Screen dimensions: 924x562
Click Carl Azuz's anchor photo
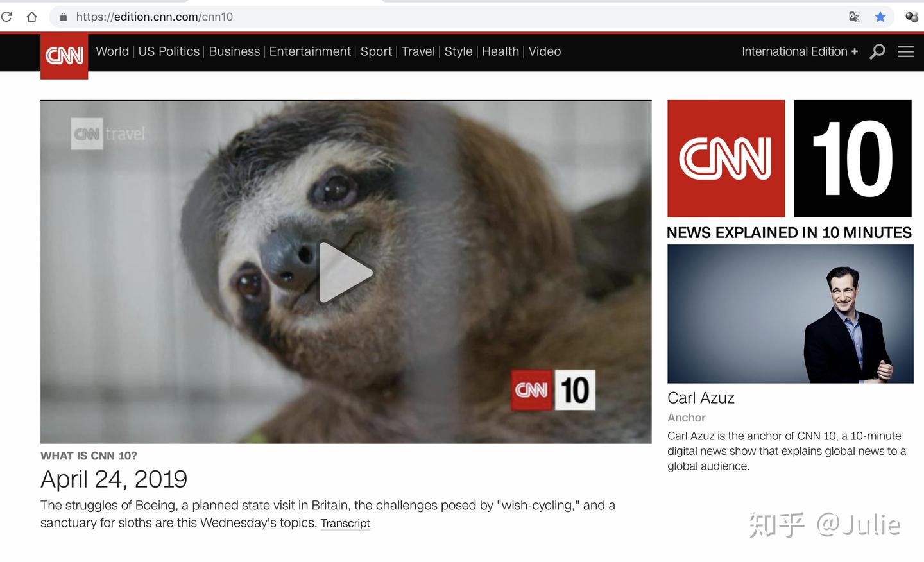tap(790, 313)
